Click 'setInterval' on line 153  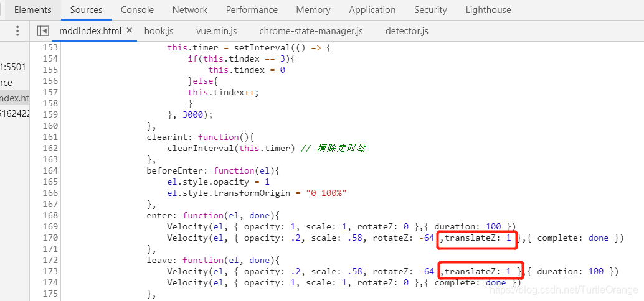(262, 47)
